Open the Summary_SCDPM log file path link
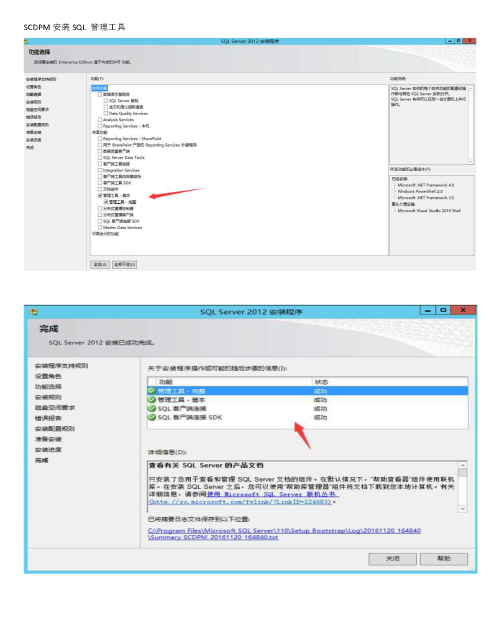Viewport: 500px width, 627px height. (x=284, y=534)
